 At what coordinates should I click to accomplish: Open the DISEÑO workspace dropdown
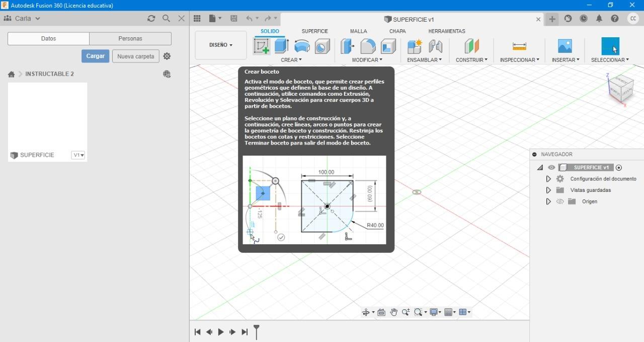pos(221,45)
